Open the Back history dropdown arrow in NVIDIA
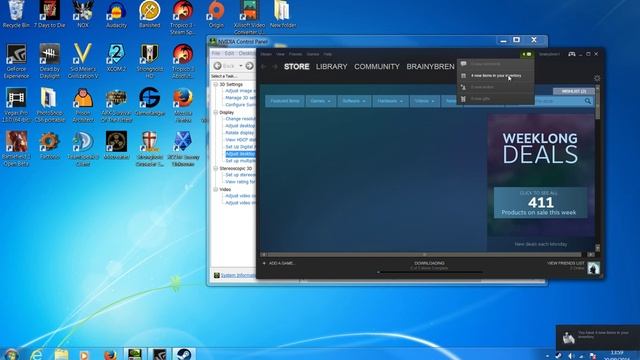 click(241, 66)
